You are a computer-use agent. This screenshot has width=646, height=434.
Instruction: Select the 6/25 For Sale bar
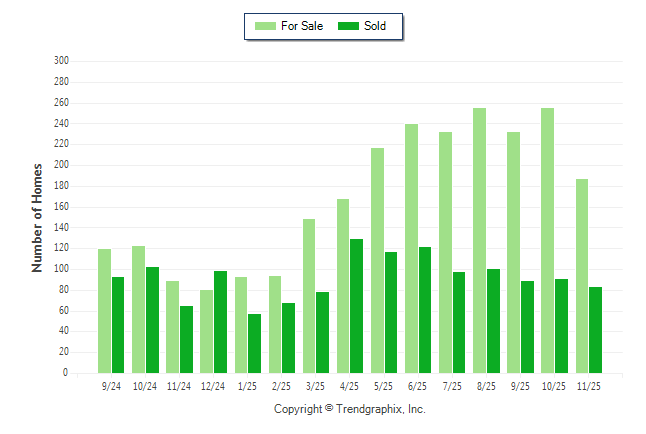(x=412, y=248)
